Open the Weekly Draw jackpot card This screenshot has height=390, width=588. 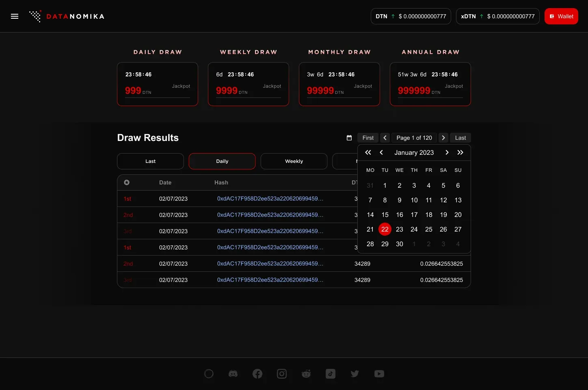pos(249,84)
